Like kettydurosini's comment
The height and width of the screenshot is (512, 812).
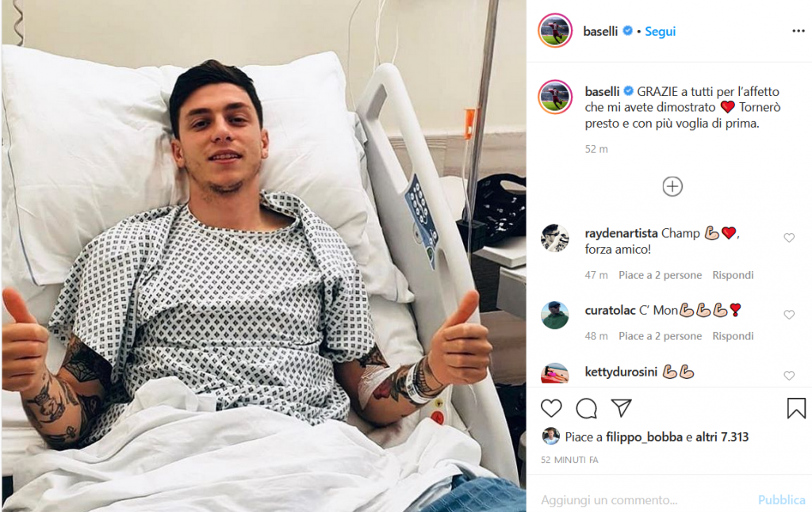[789, 376]
